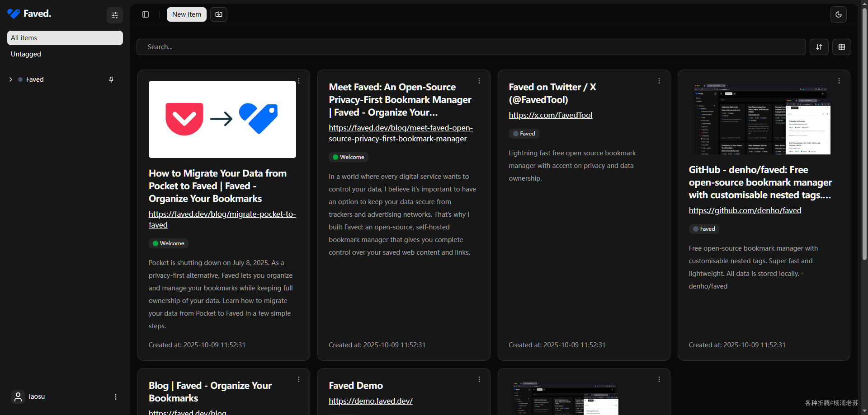Click 'Created at' date on Pocket migration card
Screen dimensions: 868x415
[x=197, y=345]
